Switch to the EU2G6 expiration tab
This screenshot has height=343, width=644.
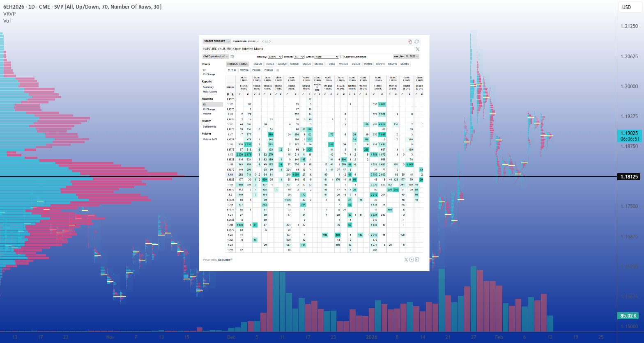pos(258,64)
